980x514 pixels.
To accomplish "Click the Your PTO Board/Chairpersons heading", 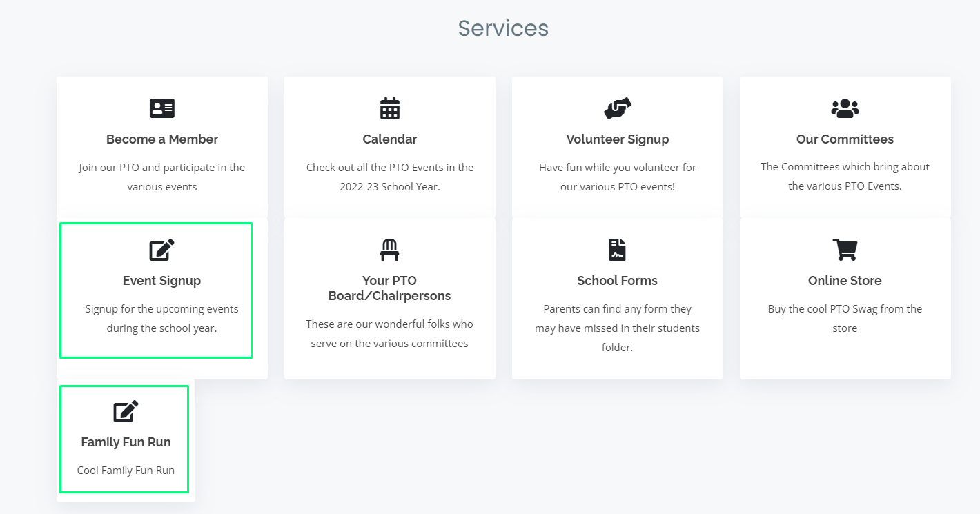I will [x=389, y=288].
